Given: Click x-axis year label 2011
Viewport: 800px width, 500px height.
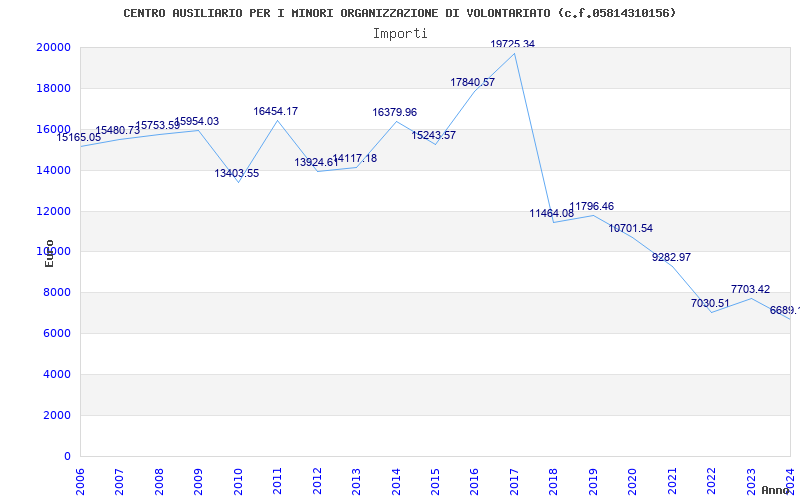Looking at the screenshot, I should (x=278, y=481).
